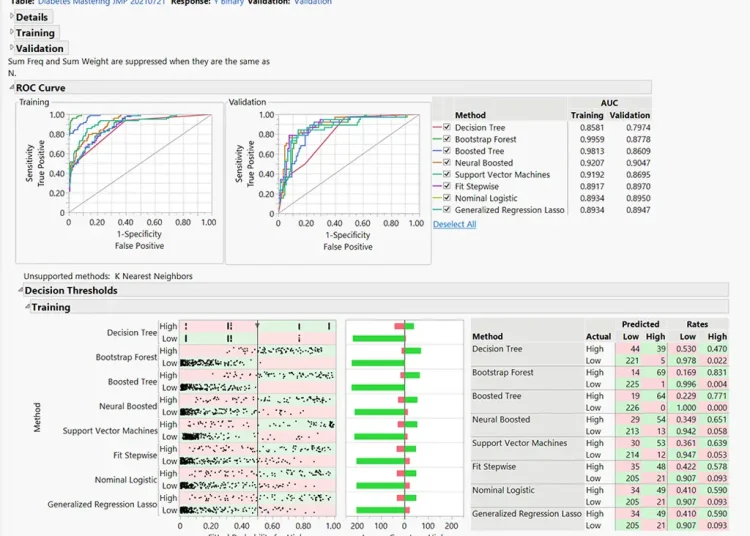Grab the probability threshold handle at 0.5
The width and height of the screenshot is (750, 536).
click(x=258, y=323)
